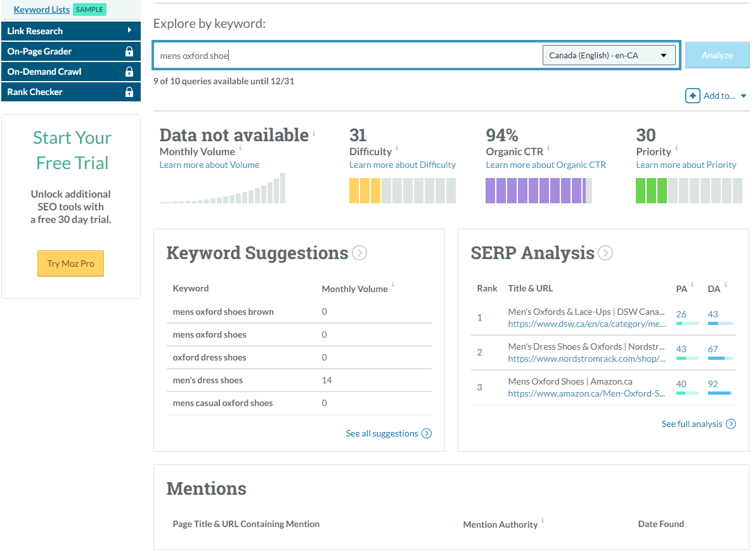The height and width of the screenshot is (560, 755).
Task: Focus the keyword search input field
Action: [347, 56]
